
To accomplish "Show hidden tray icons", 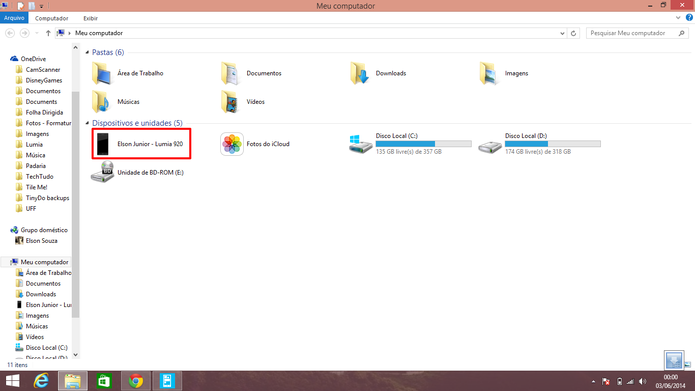I will 593,382.
